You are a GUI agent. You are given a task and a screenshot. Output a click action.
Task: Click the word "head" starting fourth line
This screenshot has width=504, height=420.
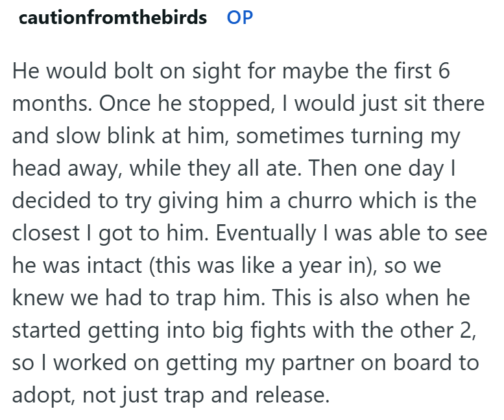(33, 169)
